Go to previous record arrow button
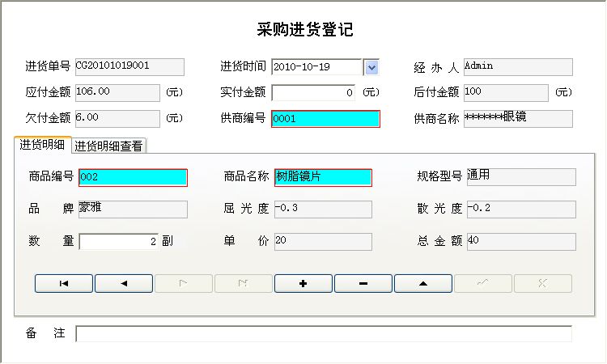Viewport: 607px width, 364px height. [x=124, y=284]
